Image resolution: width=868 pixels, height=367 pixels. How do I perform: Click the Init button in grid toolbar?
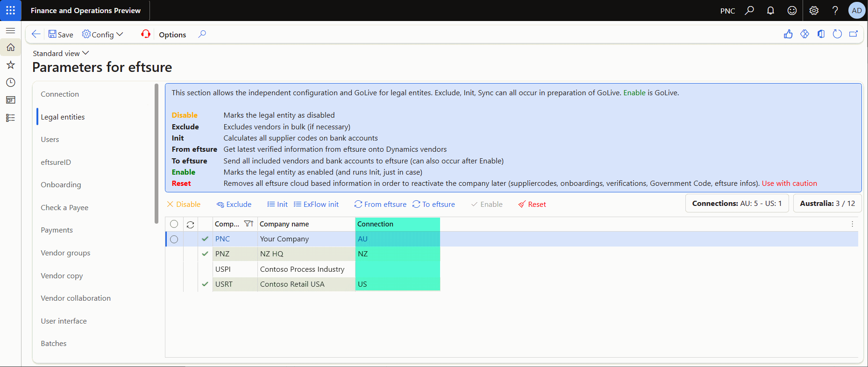[277, 205]
